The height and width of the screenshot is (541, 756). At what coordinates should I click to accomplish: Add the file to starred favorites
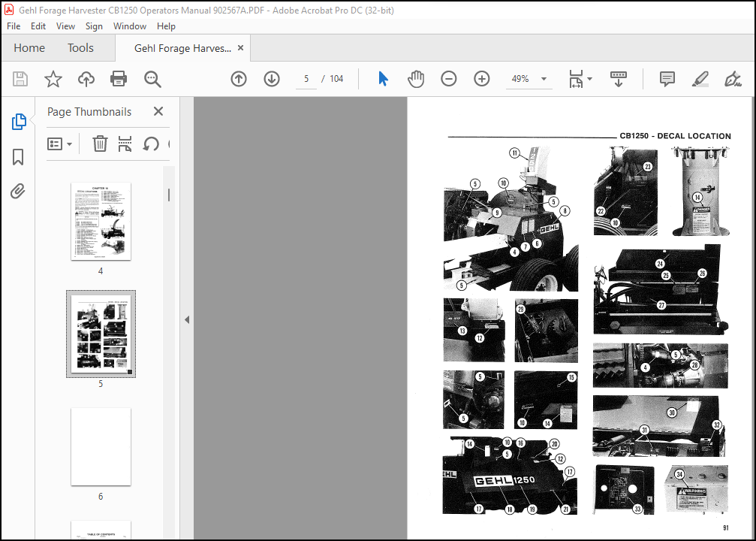[53, 79]
